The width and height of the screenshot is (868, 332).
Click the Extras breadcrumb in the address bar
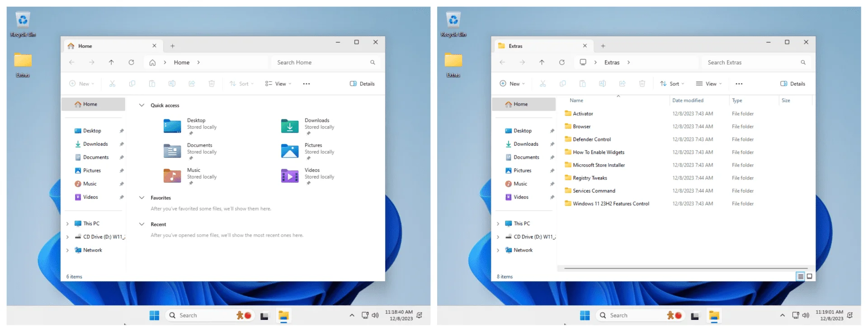click(612, 62)
